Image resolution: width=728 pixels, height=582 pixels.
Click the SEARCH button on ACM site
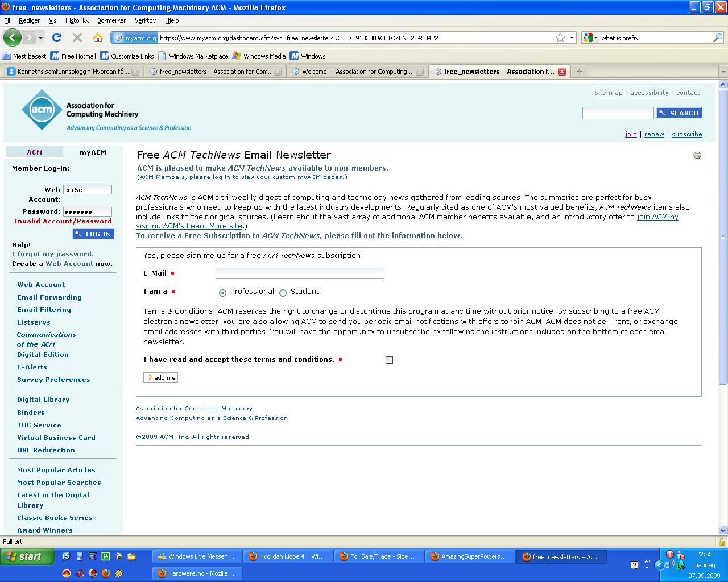[679, 113]
